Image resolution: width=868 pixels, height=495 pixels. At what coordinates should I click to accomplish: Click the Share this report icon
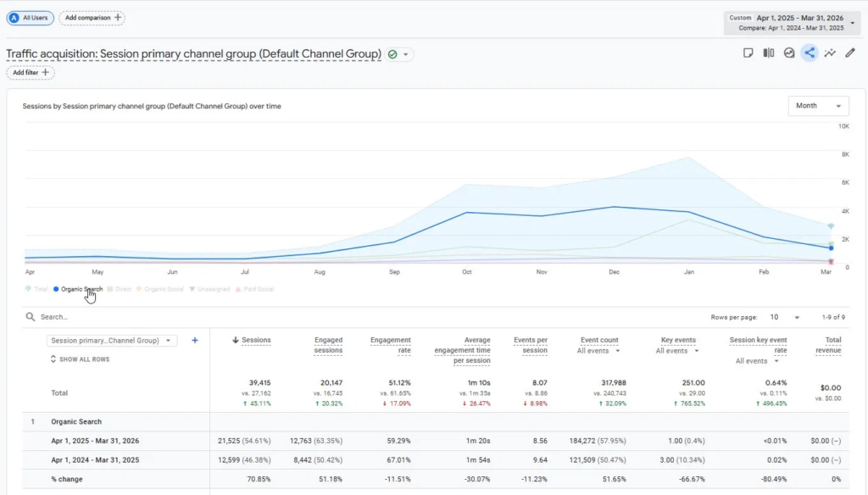pyautogui.click(x=810, y=53)
